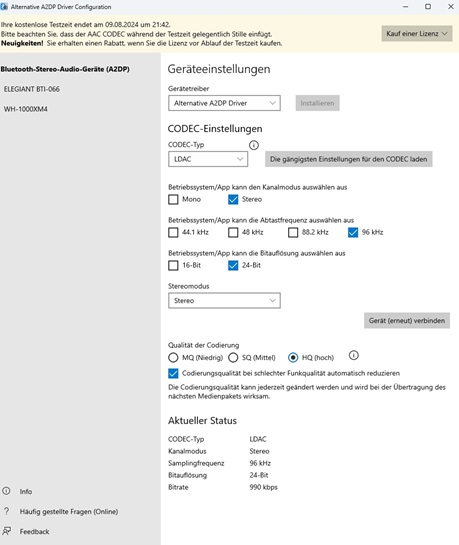The width and height of the screenshot is (459, 545).
Task: Load the most common CODEC settings
Action: coord(349,159)
